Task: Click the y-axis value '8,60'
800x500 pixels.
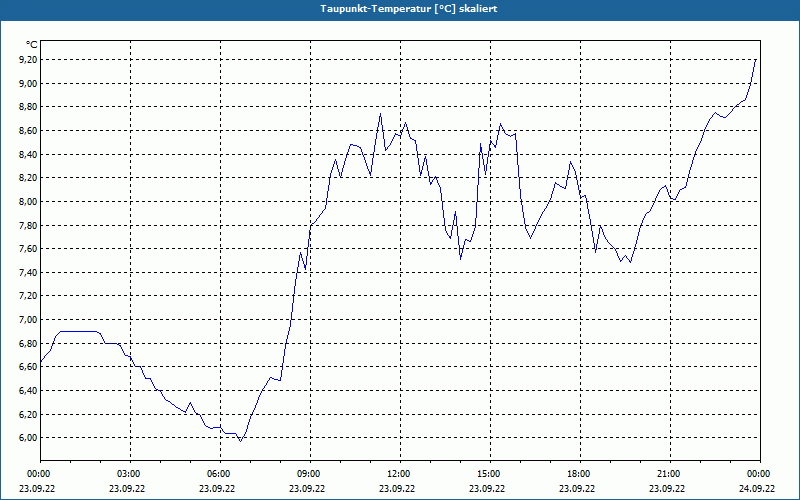Action: [29, 131]
